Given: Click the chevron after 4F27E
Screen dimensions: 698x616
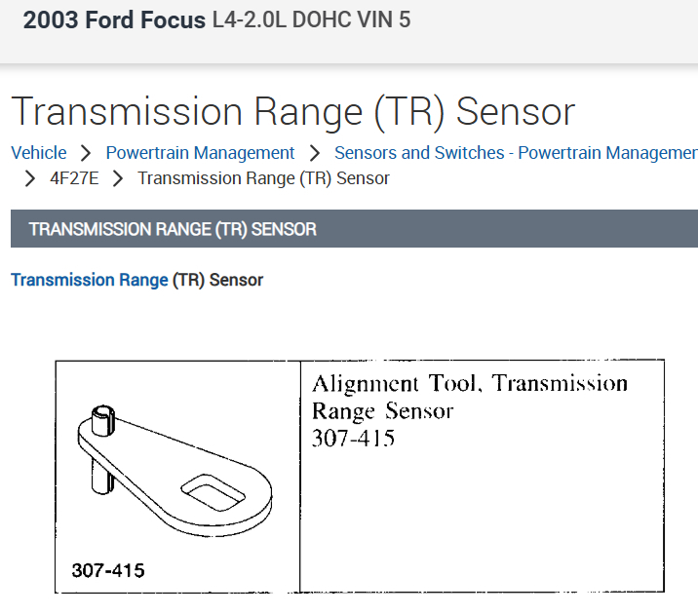Looking at the screenshot, I should 118,178.
